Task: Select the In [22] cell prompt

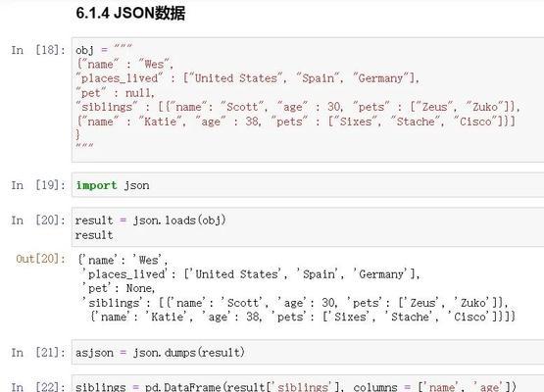Action: [38, 387]
